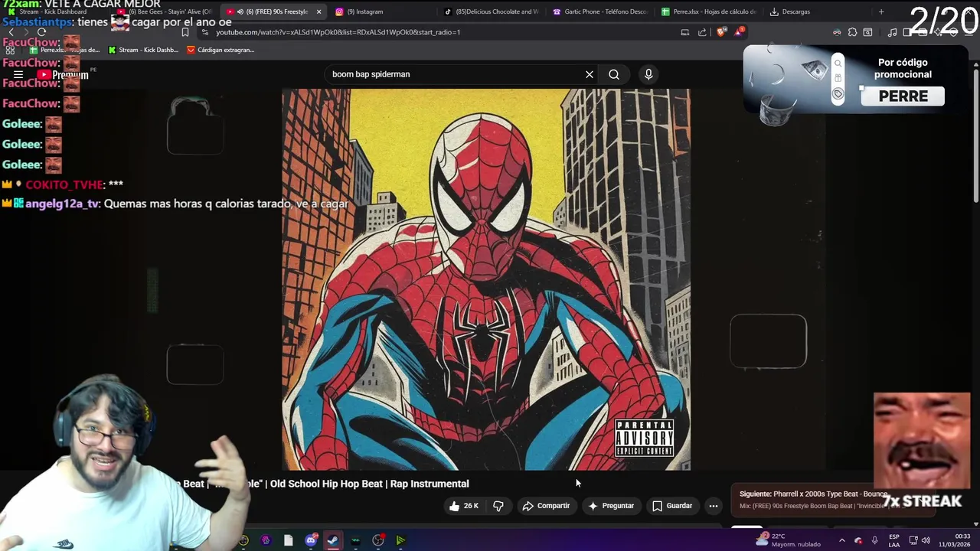980x551 pixels.
Task: Click the gift icon in promo ad
Action: [x=838, y=78]
